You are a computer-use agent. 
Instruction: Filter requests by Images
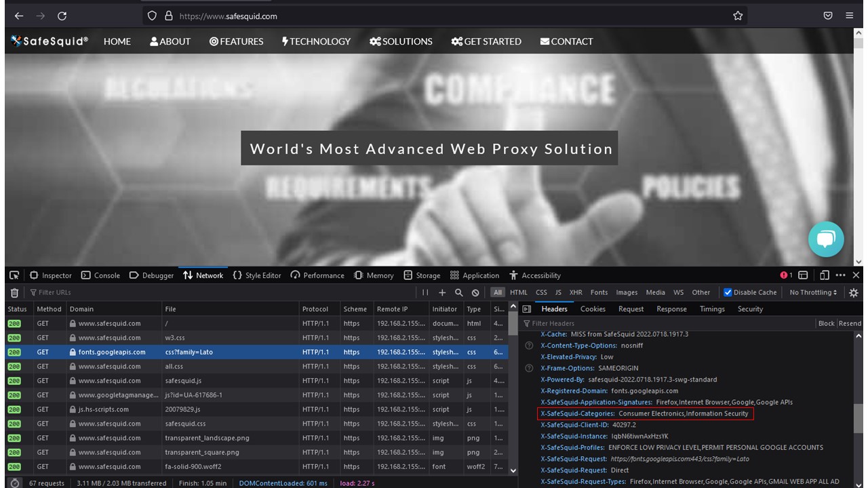tap(627, 293)
